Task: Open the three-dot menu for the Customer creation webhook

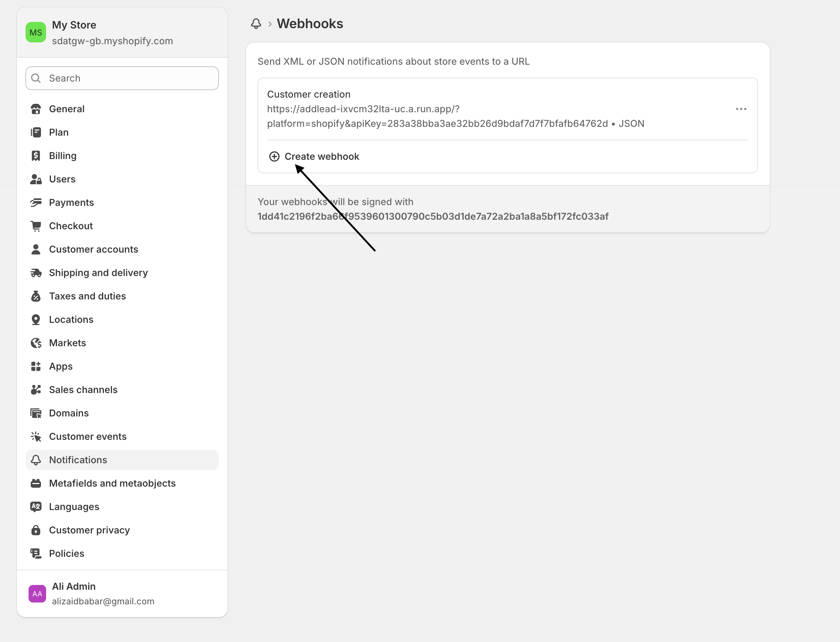Action: click(x=740, y=109)
